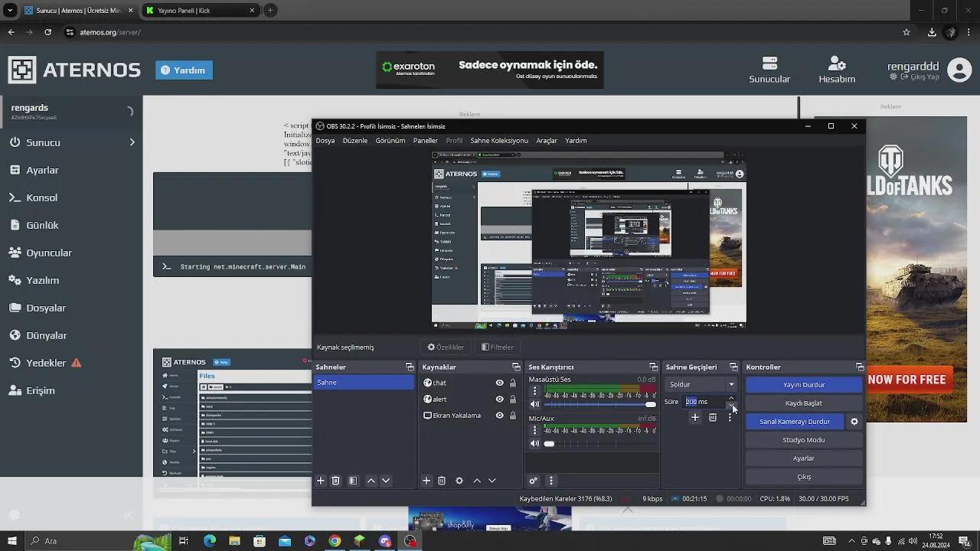980x551 pixels.
Task: Open OBS Ayarlar settings button
Action: (x=804, y=458)
